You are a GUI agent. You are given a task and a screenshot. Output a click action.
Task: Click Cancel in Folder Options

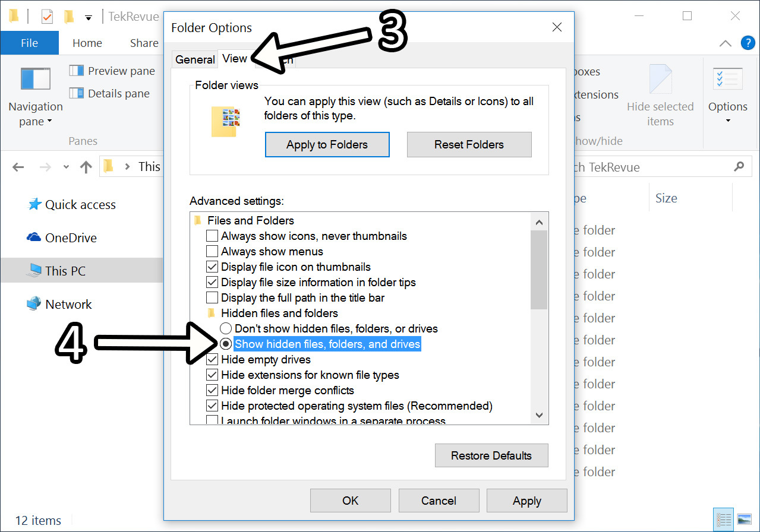(439, 501)
